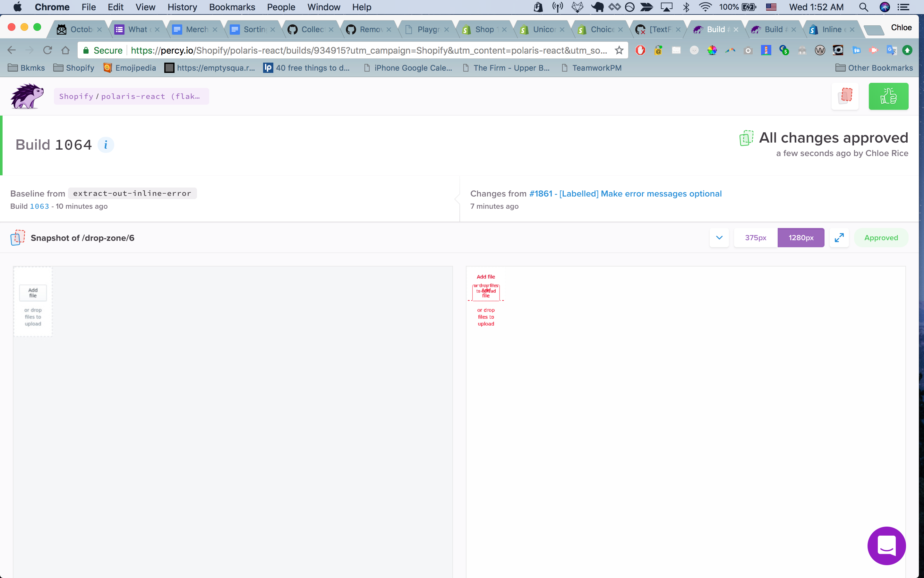This screenshot has width=924, height=578.
Task: Open the People menu
Action: point(281,7)
